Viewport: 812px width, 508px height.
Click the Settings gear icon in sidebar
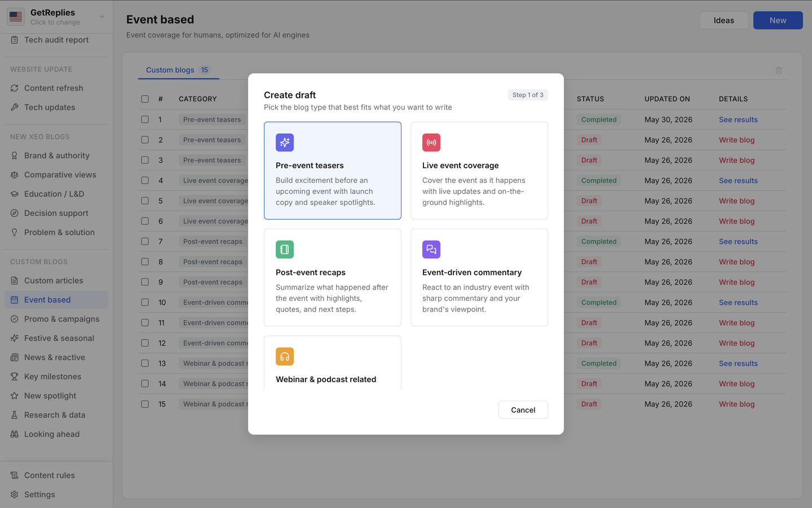coord(15,494)
